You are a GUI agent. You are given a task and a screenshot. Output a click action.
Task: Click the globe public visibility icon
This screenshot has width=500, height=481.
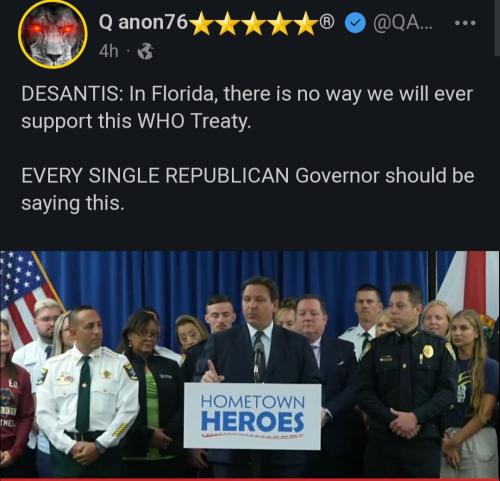point(145,52)
